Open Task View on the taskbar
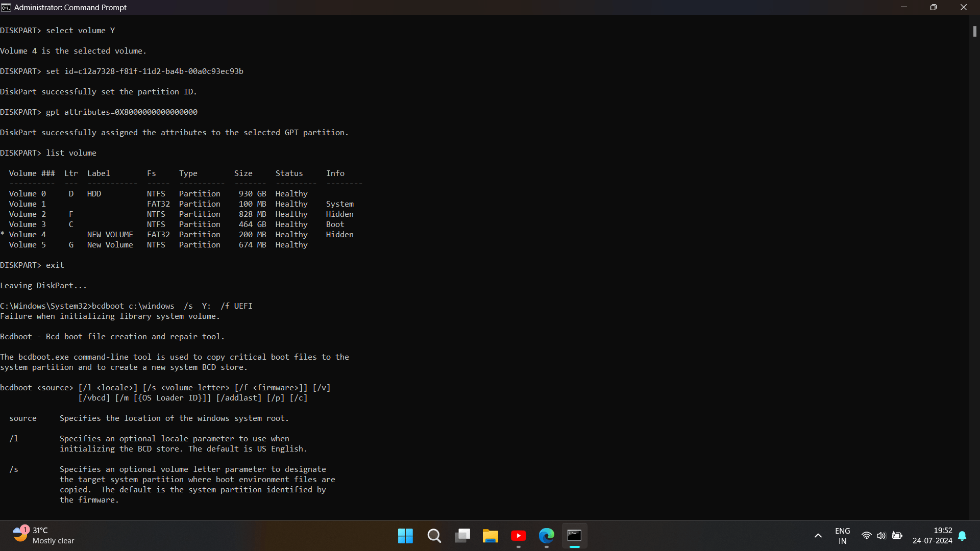 click(x=462, y=536)
